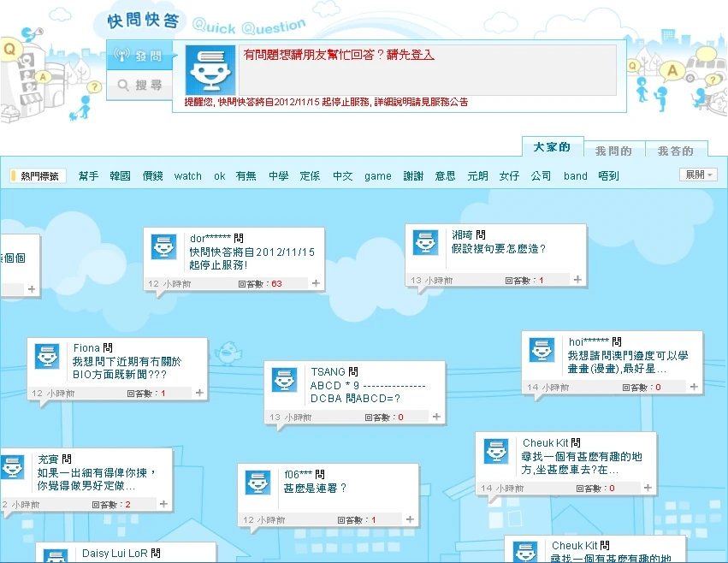728x563 pixels.
Task: Open the 發問 ask-question tab
Action: (139, 56)
